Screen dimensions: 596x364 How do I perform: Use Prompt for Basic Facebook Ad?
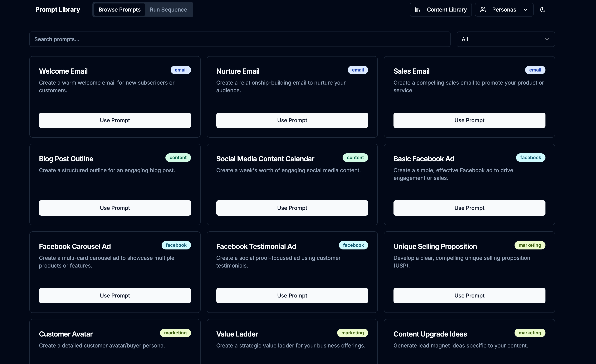point(469,208)
